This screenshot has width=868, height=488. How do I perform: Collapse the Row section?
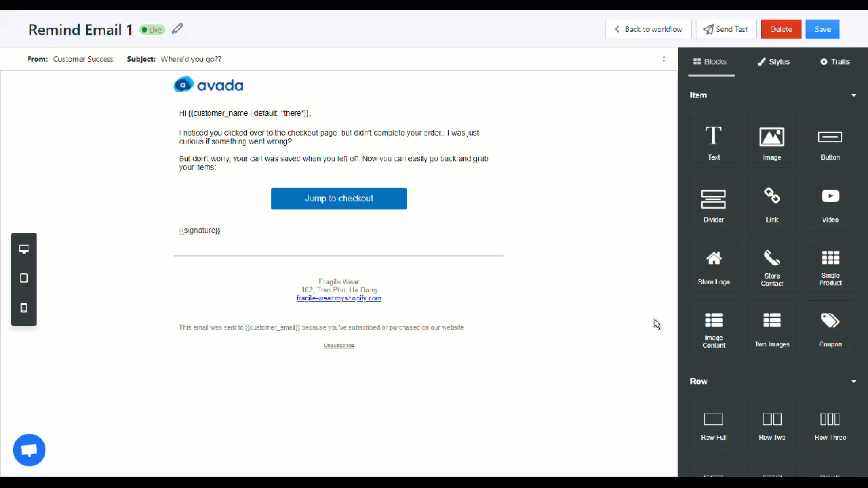point(853,382)
